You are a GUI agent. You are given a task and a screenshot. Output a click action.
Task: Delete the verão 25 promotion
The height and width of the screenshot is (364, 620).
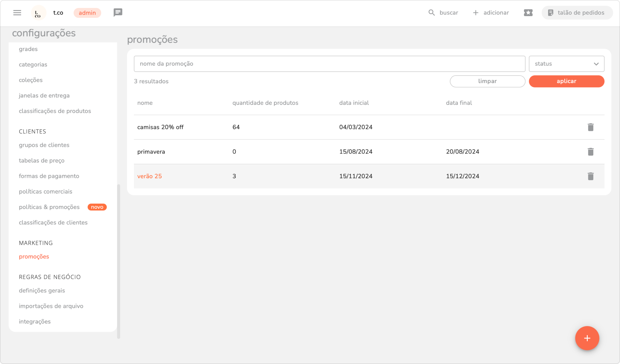(591, 176)
